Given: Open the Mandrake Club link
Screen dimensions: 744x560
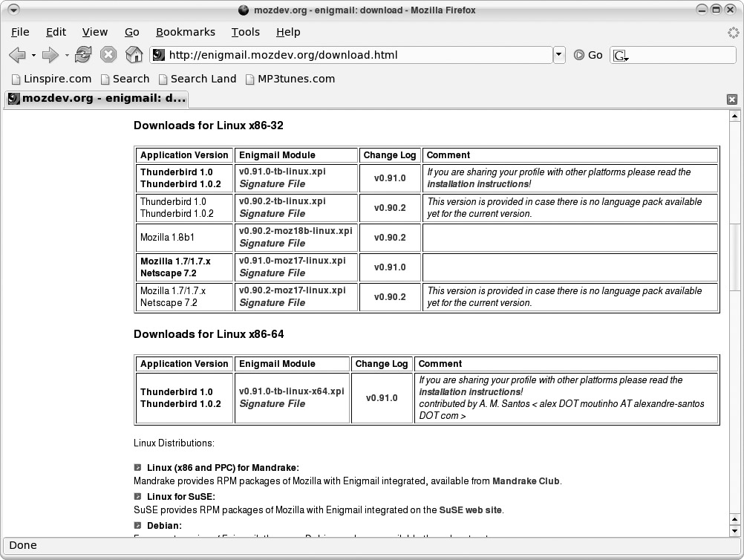Looking at the screenshot, I should click(526, 481).
